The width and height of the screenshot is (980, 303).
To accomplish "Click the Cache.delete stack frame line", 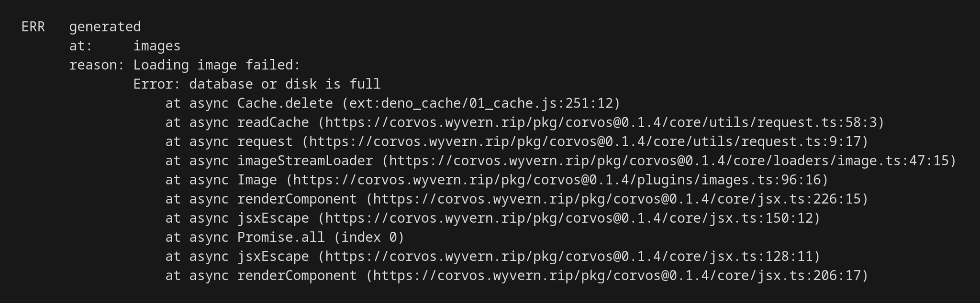I will pyautogui.click(x=393, y=103).
